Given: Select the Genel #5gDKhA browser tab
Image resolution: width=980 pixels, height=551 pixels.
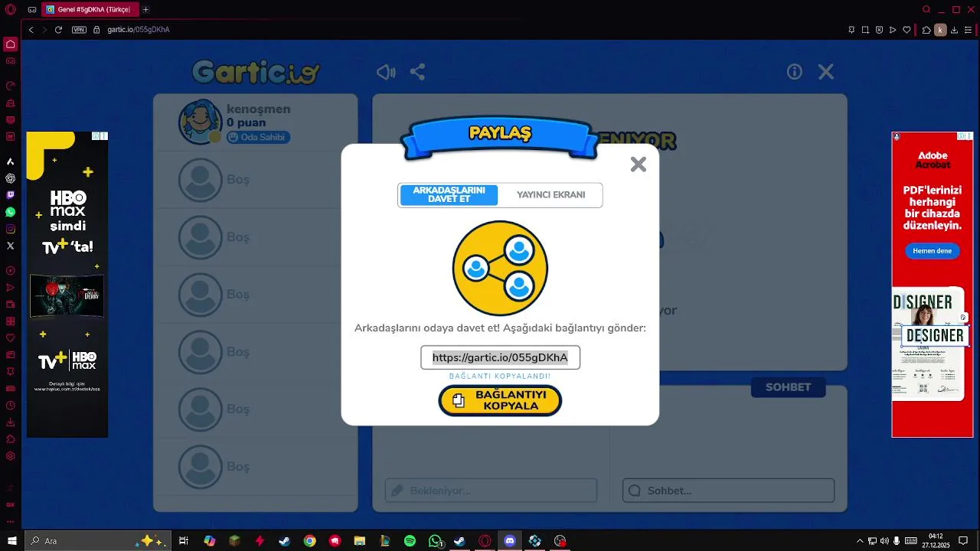Looking at the screenshot, I should pos(89,10).
